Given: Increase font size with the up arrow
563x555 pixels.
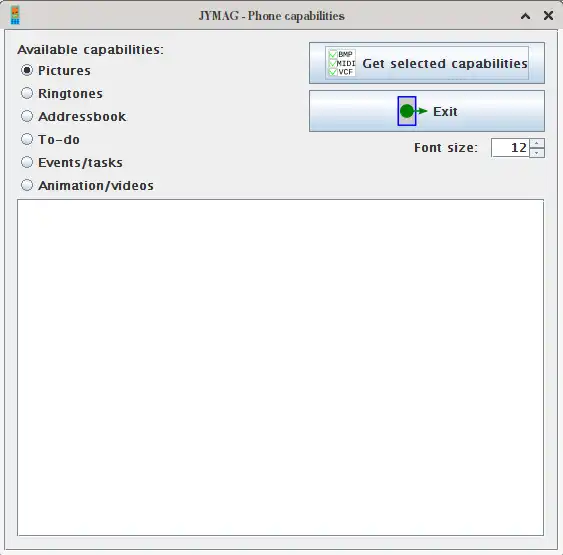Looking at the screenshot, I should 537,143.
